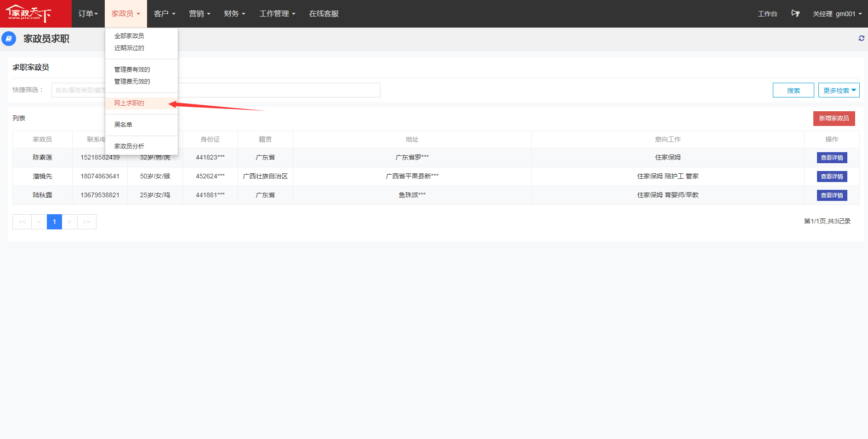The height and width of the screenshot is (439, 868).
Task: Click the 广西壮族自治区 cell
Action: tap(265, 176)
